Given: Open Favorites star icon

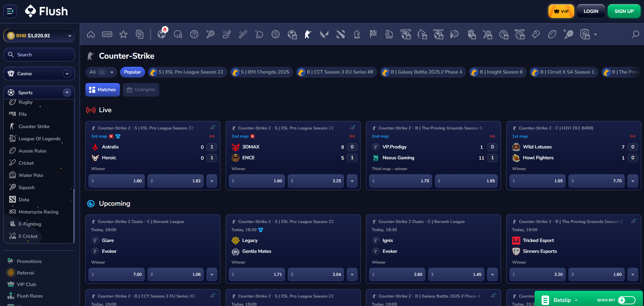Looking at the screenshot, I should (x=123, y=34).
